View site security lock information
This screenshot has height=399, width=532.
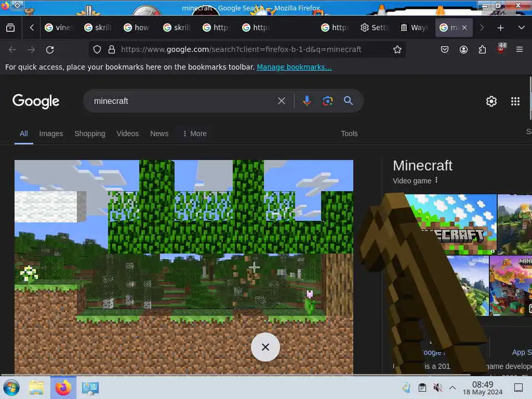[112, 50]
